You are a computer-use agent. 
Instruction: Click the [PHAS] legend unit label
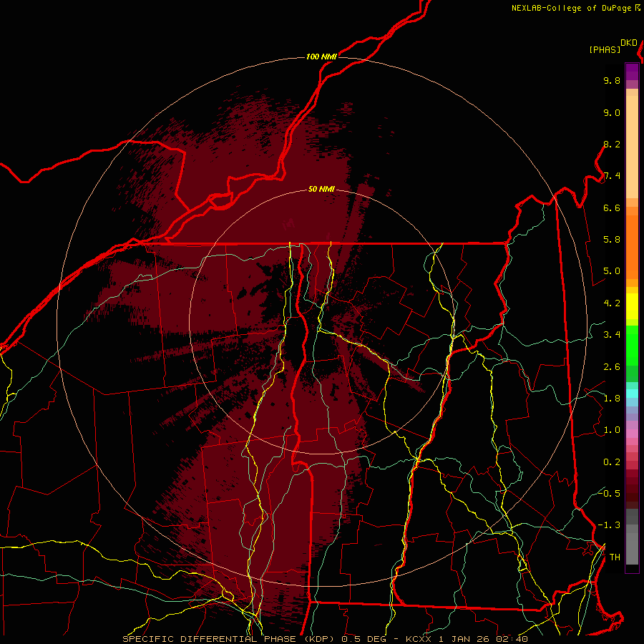pyautogui.click(x=605, y=49)
